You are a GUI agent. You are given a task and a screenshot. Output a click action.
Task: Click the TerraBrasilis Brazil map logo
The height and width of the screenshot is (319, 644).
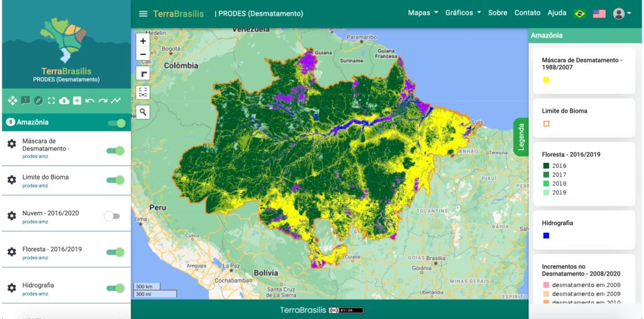pos(64,40)
